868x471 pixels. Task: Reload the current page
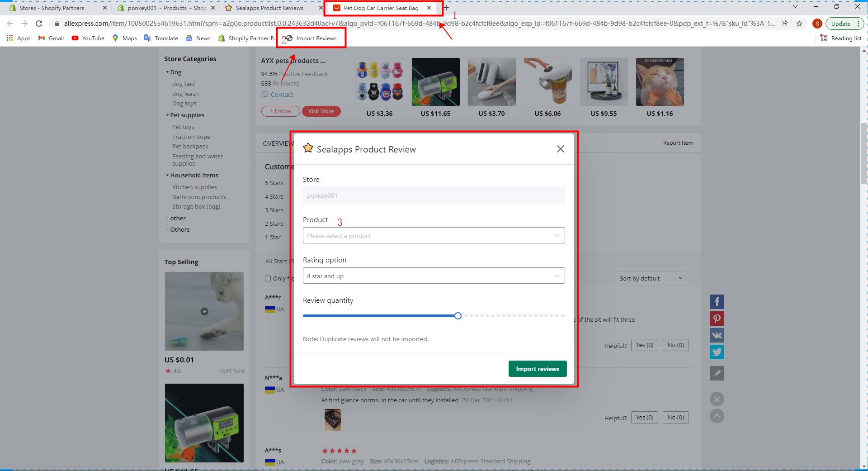click(39, 24)
